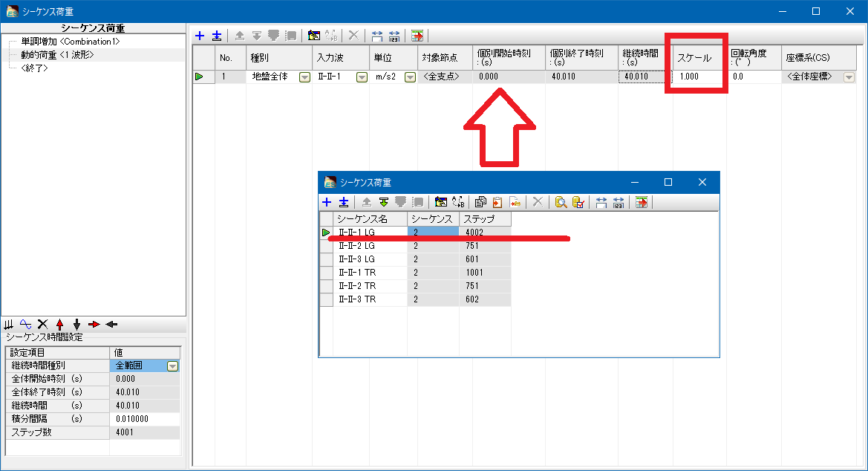Click the 回転角度 value field 0.0

click(x=754, y=77)
